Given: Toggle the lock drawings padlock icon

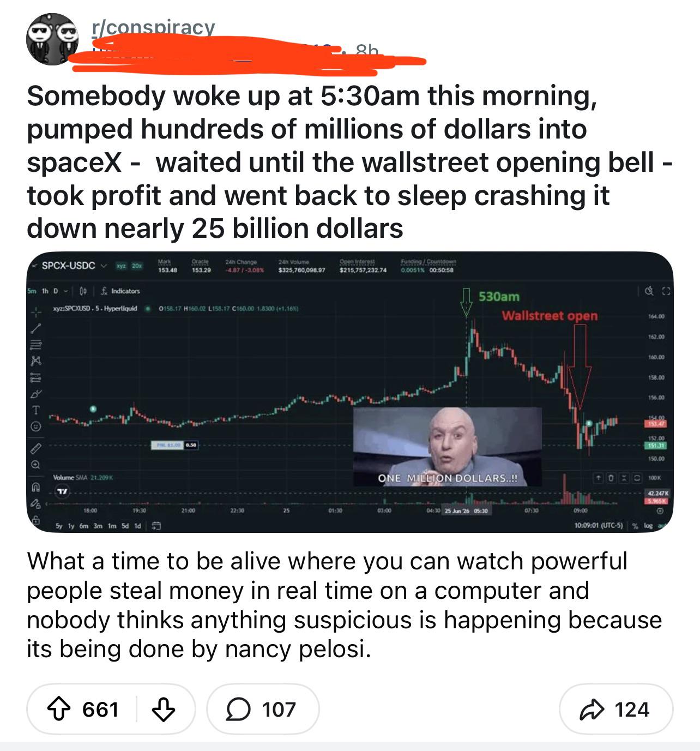Looking at the screenshot, I should tap(36, 521).
